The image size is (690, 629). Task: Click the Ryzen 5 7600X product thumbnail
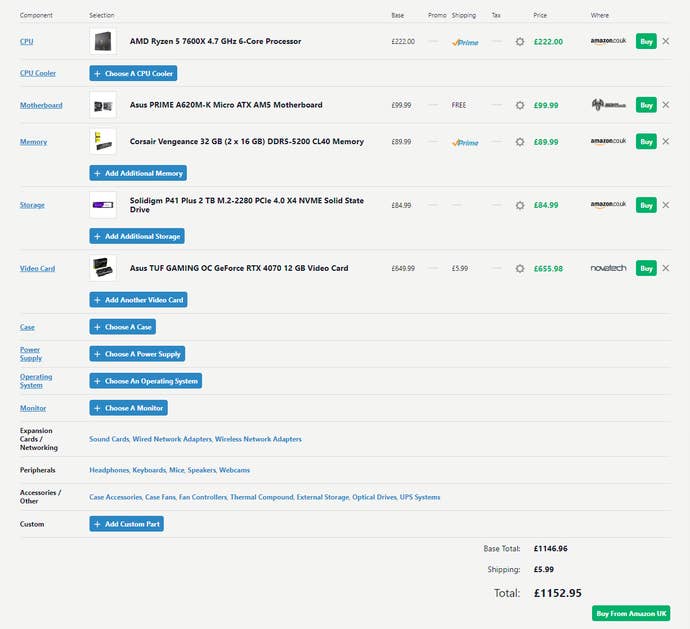pyautogui.click(x=103, y=41)
